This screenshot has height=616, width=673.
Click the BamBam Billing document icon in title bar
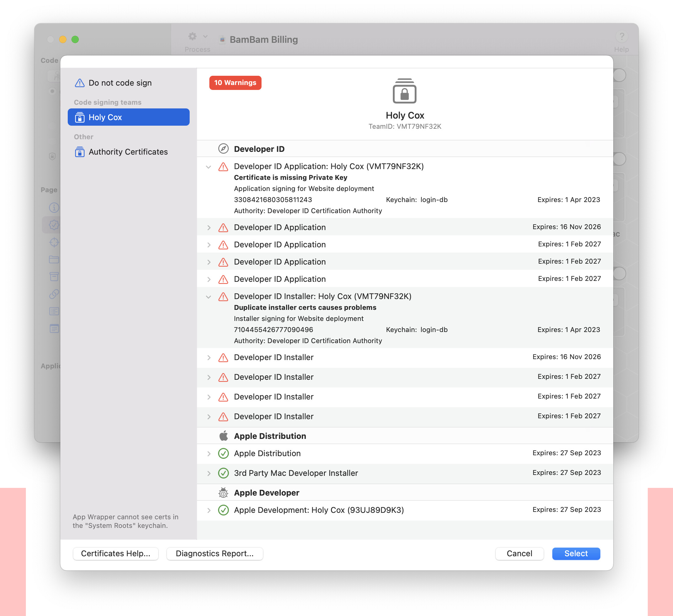click(x=222, y=40)
